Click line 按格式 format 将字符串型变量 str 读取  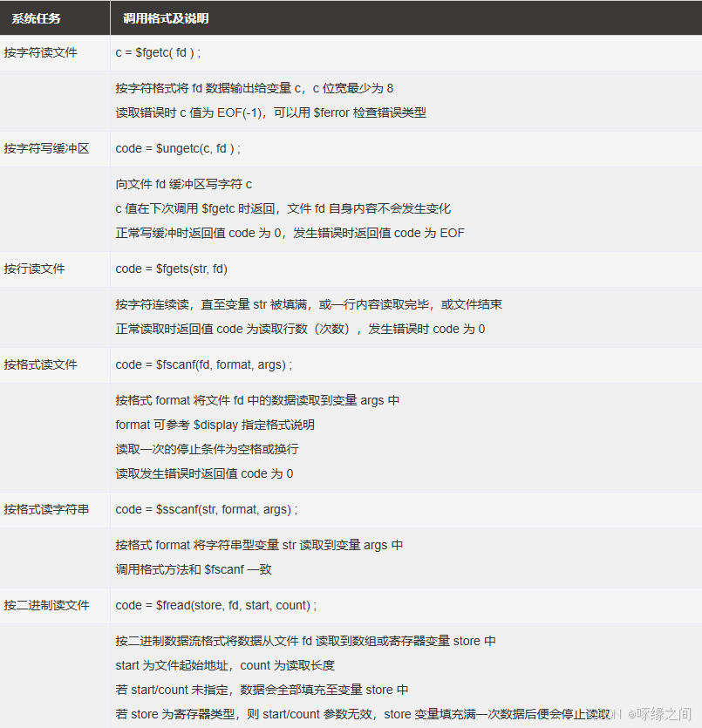pos(259,545)
